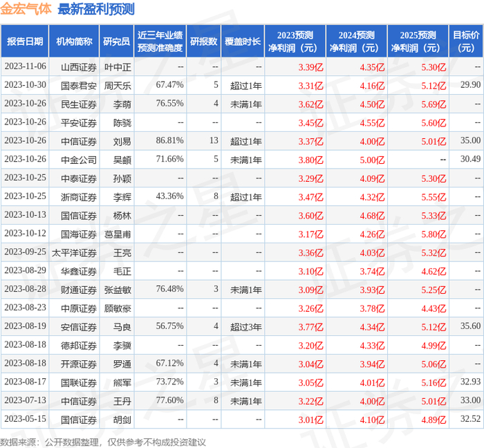Click researcher name 杨林
Screen dimensions: 484x448
tap(122, 216)
